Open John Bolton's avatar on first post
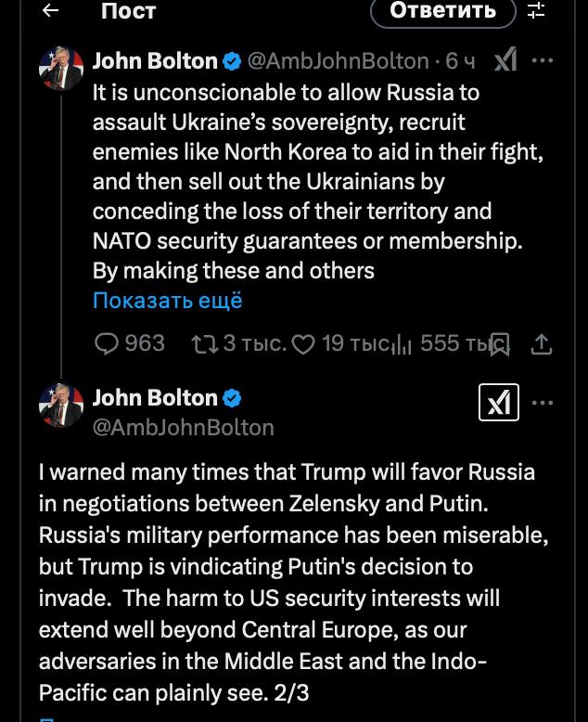588x722 pixels. 61,69
